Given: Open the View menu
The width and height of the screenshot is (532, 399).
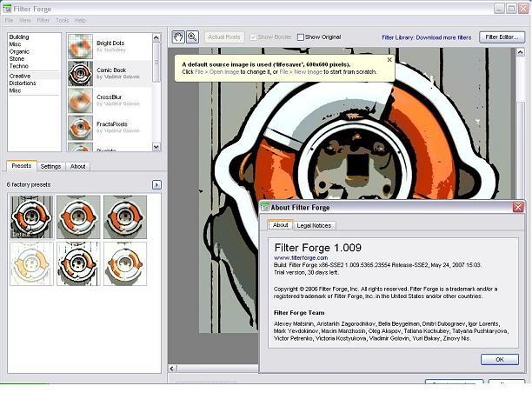Looking at the screenshot, I should [25, 20].
